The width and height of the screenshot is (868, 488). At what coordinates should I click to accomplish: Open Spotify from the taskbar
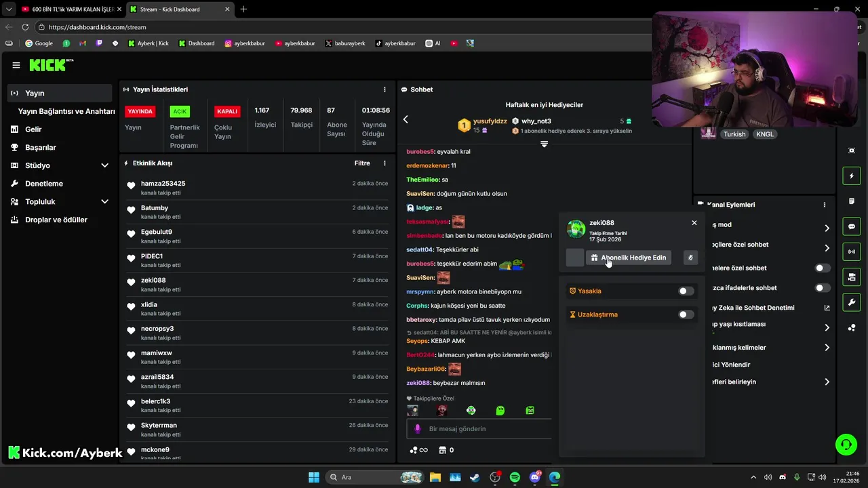[x=515, y=477]
